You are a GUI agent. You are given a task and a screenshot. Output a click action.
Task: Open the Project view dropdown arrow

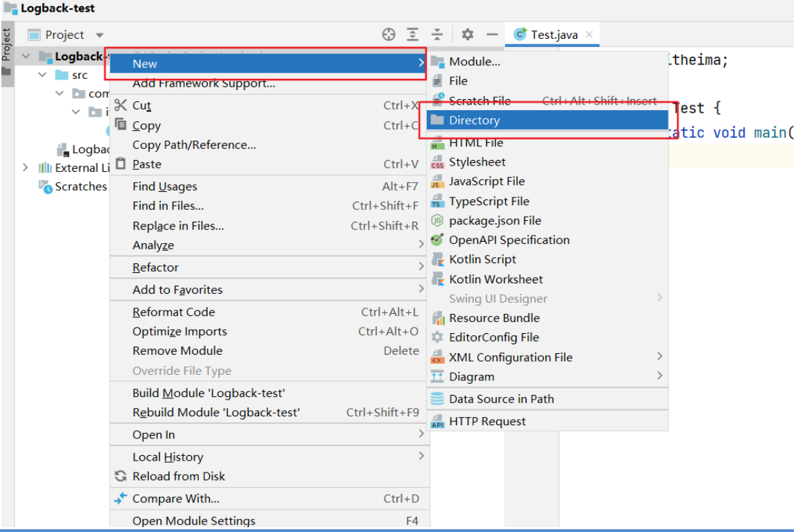[x=100, y=35]
